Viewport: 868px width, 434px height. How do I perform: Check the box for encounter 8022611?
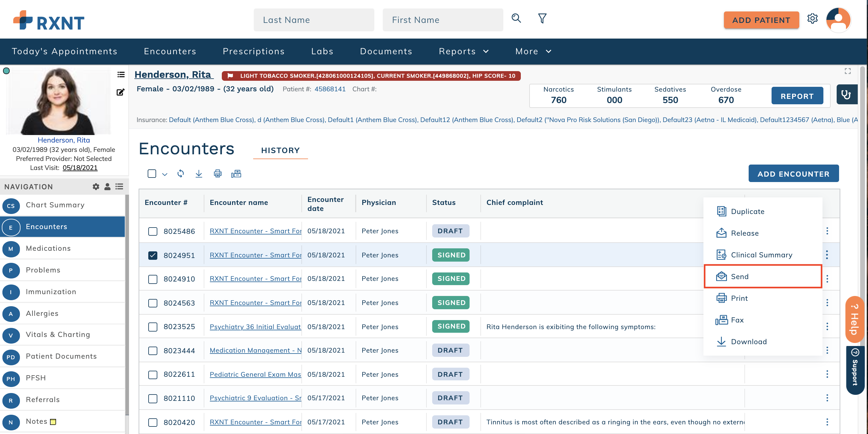153,375
